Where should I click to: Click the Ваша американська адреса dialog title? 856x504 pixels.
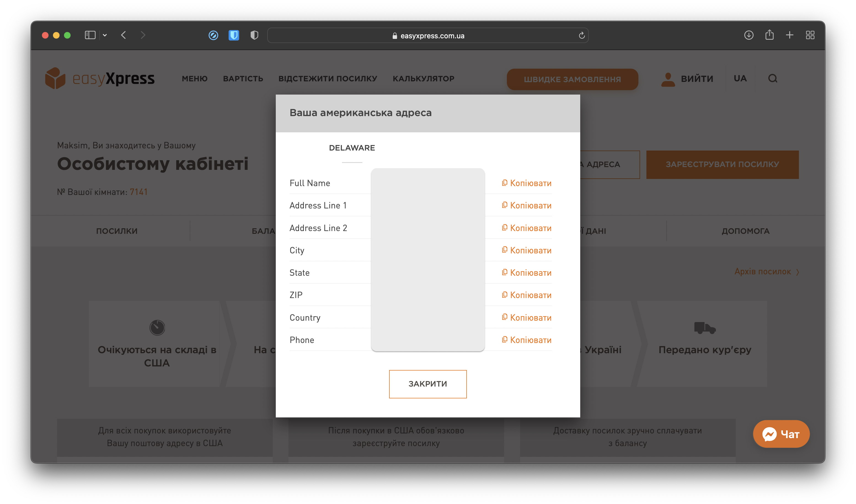360,113
